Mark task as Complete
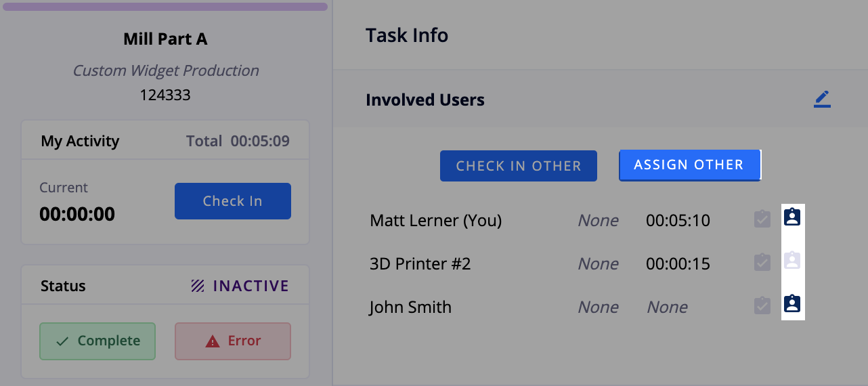Viewport: 868px width, 386px height. [x=97, y=341]
